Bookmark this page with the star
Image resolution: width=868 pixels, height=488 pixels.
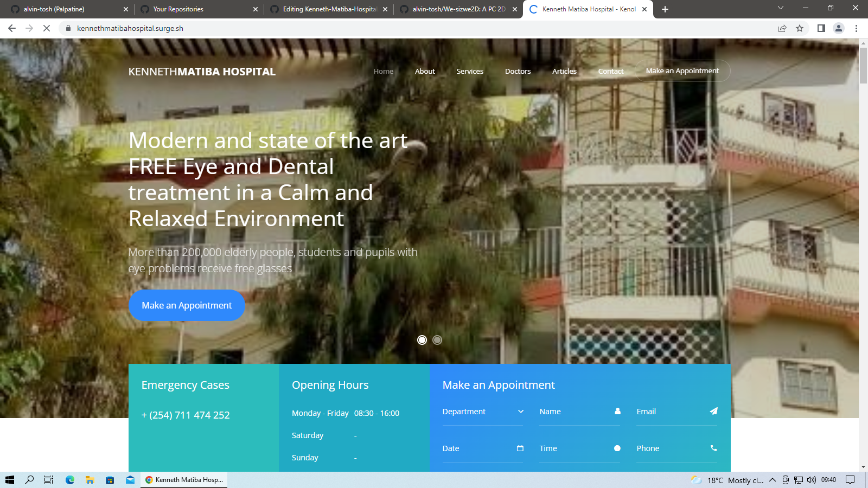click(800, 28)
